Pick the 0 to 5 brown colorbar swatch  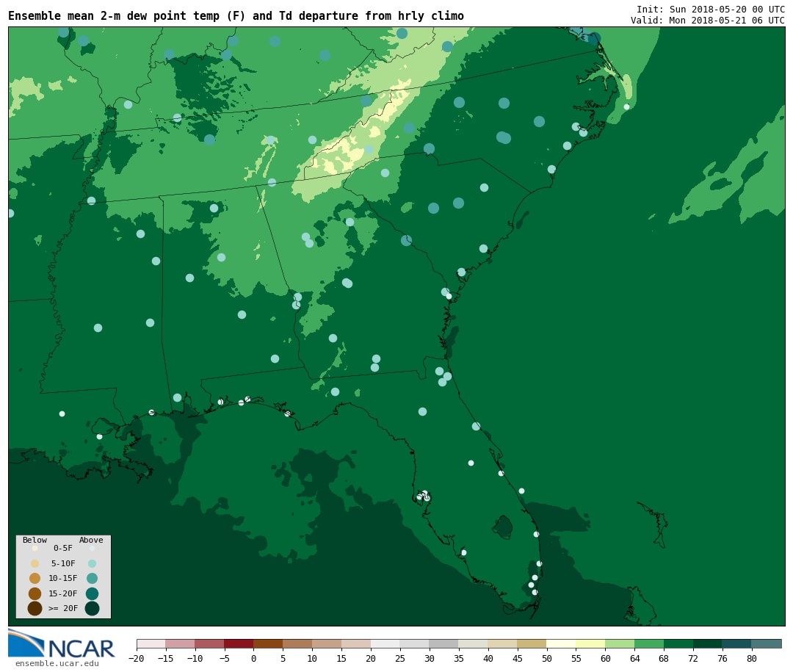click(x=269, y=643)
